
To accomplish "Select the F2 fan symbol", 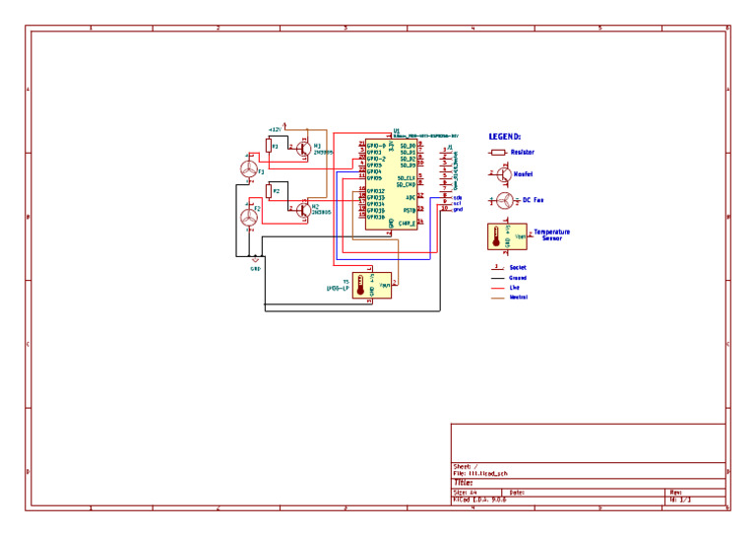I will click(249, 217).
